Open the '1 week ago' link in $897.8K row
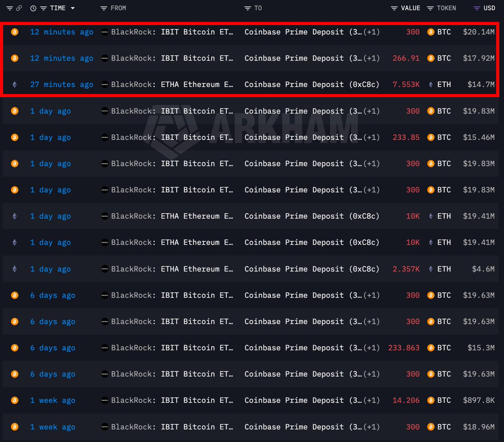The image size is (504, 442). pyautogui.click(x=52, y=400)
